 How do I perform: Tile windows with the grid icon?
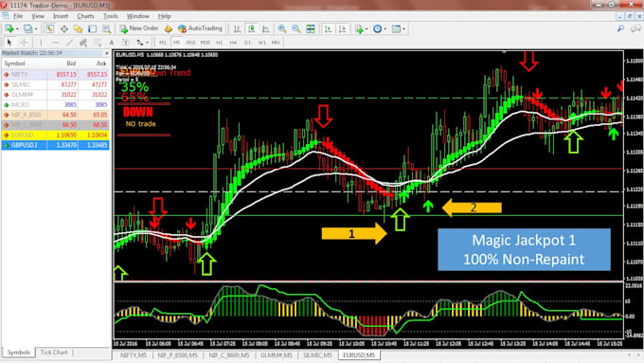311,28
